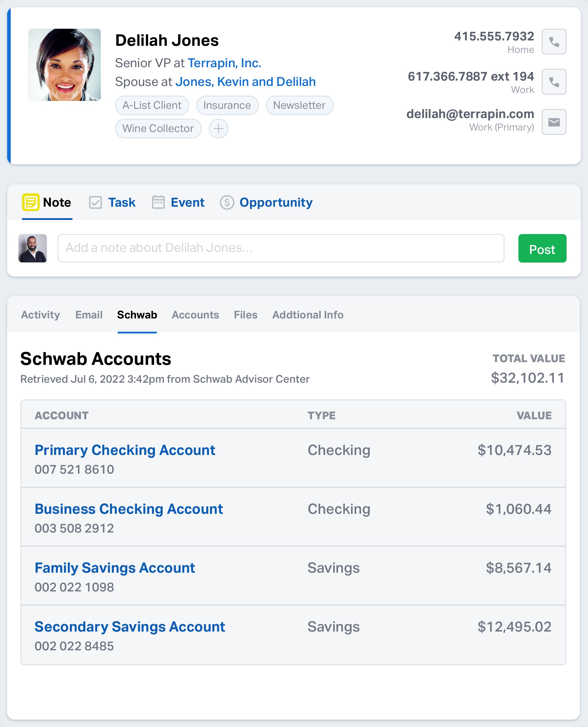Image resolution: width=588 pixels, height=727 pixels.
Task: Click into the add note field
Action: (x=281, y=248)
